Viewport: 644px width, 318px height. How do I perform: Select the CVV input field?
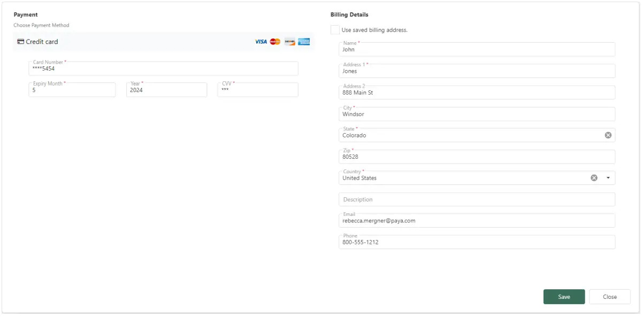point(257,90)
